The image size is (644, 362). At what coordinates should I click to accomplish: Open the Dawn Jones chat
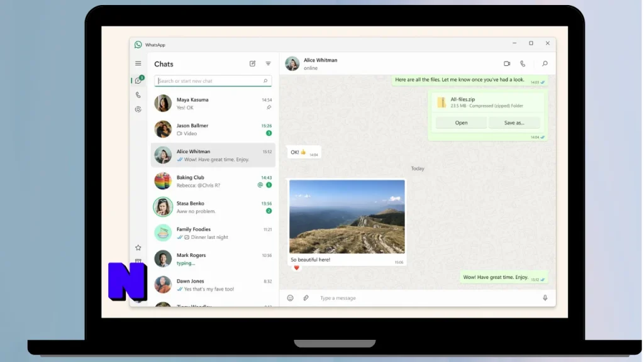point(213,285)
